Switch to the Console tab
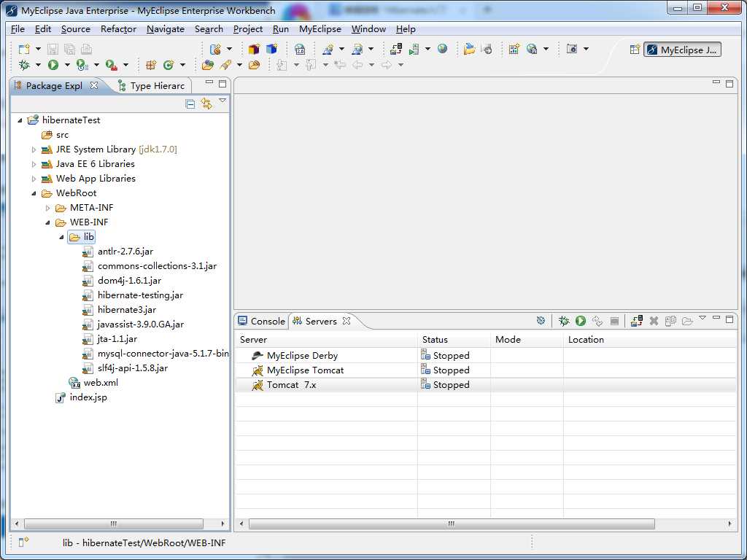 tap(262, 321)
